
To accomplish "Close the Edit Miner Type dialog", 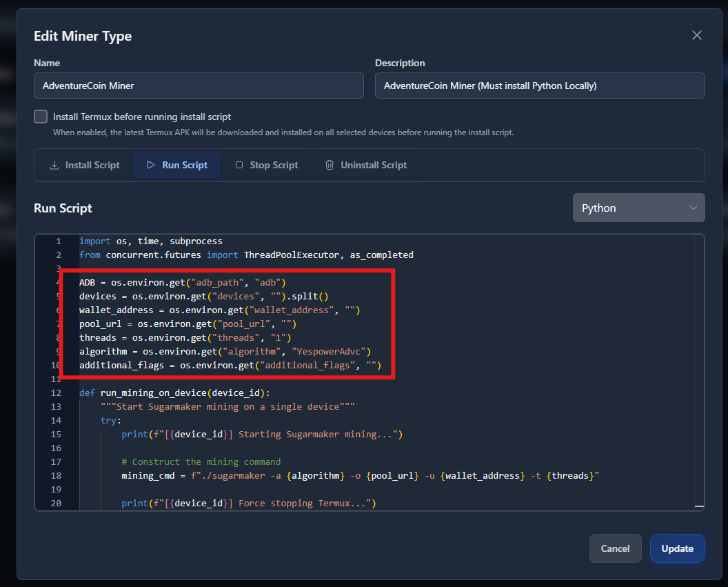I will coord(697,35).
